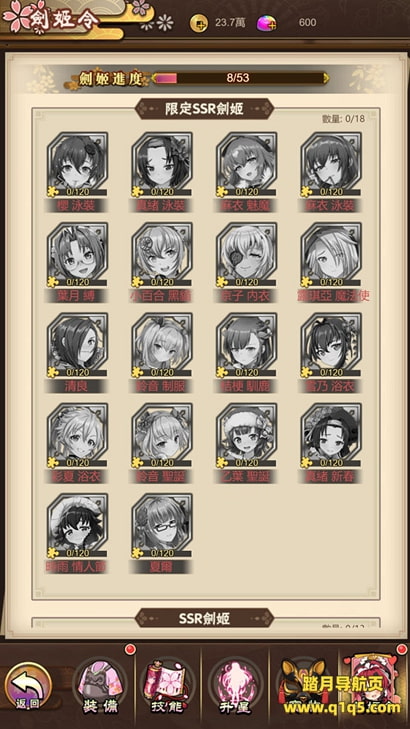Screen dimensions: 410x729
Task: Open the red-haired character icon in bottom bar
Action: tap(375, 683)
